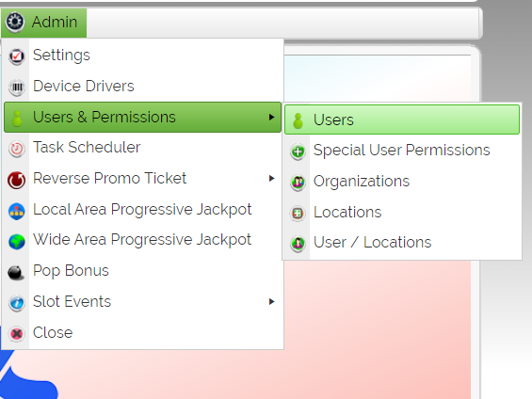Select Special User Permissions entry
Screen dimensions: 532x399
pos(402,151)
